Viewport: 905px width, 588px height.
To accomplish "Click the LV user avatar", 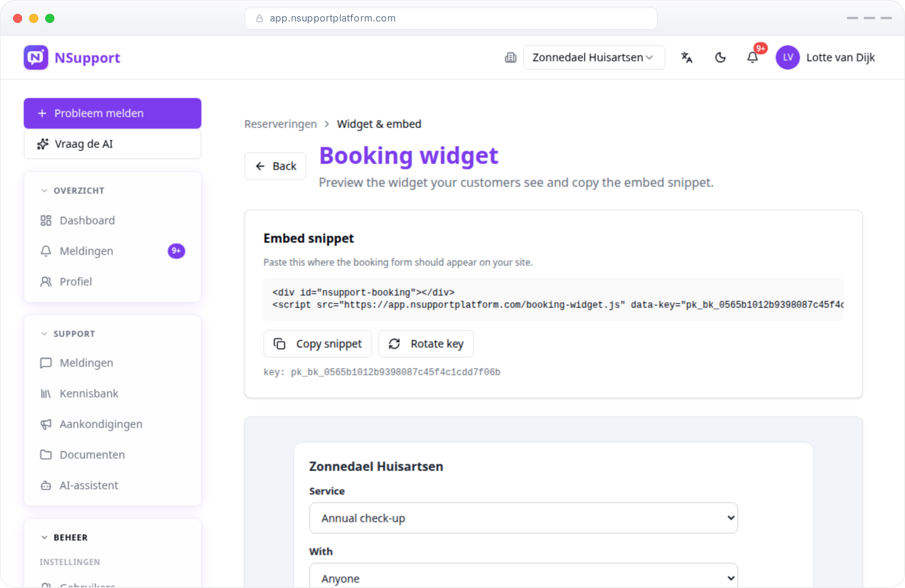I will pos(787,57).
